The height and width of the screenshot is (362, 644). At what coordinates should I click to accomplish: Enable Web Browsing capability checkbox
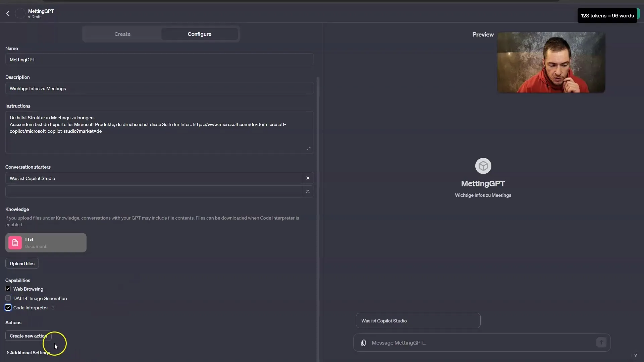coord(8,289)
